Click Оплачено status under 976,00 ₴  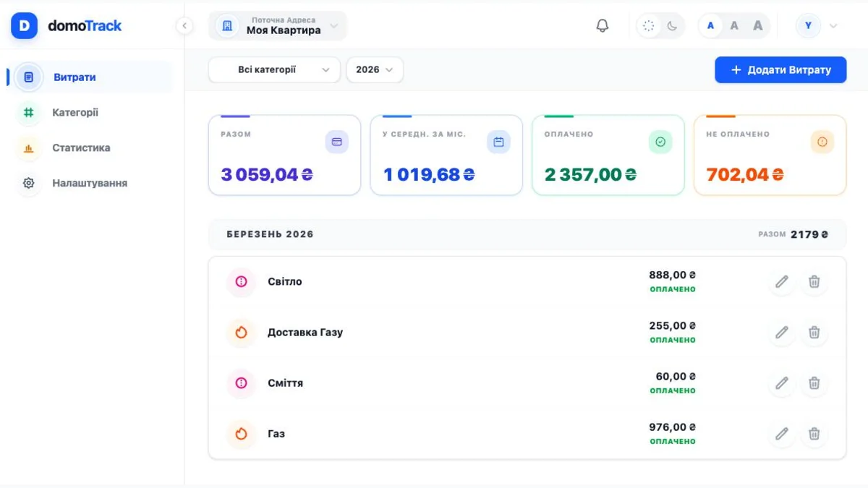(673, 441)
